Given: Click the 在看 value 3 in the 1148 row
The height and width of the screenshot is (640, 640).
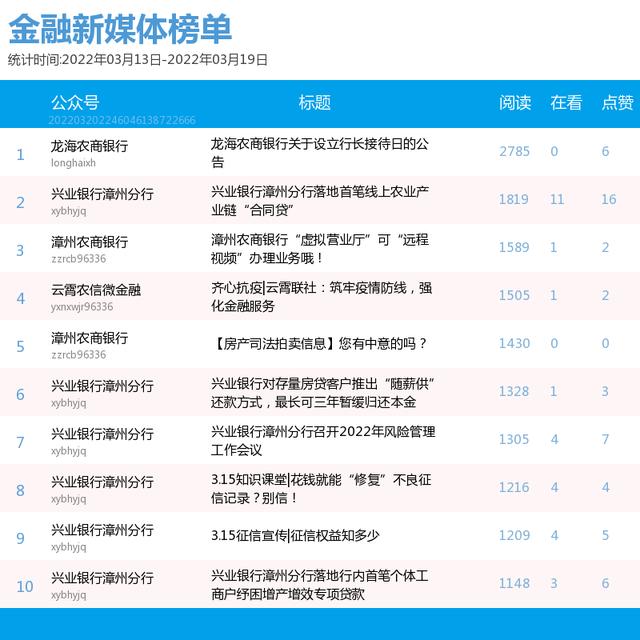Looking at the screenshot, I should point(554,584).
